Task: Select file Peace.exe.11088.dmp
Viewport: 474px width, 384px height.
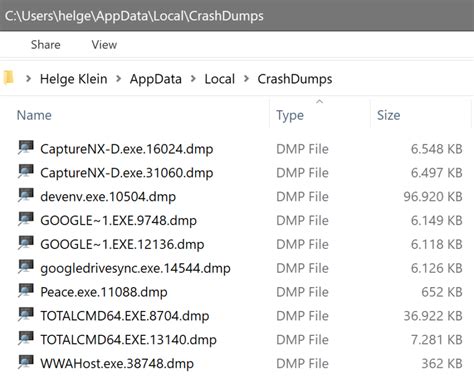Action: pos(104,292)
